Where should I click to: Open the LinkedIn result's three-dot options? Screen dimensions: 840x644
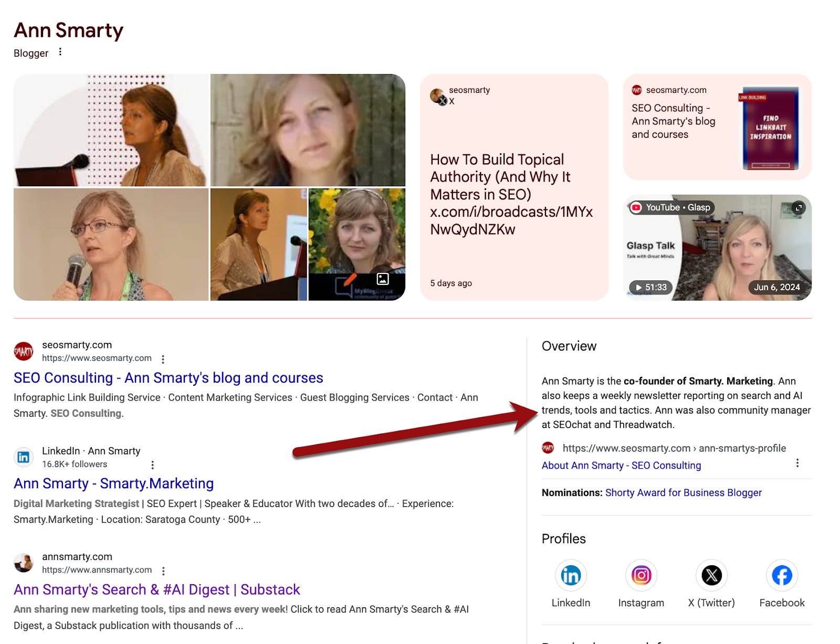coord(153,464)
